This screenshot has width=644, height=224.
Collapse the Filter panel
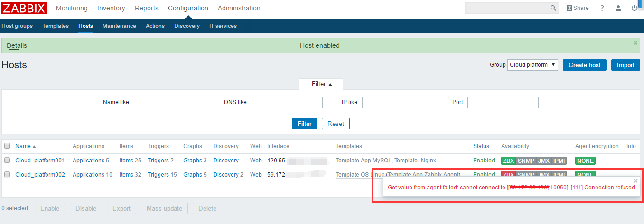pos(321,84)
